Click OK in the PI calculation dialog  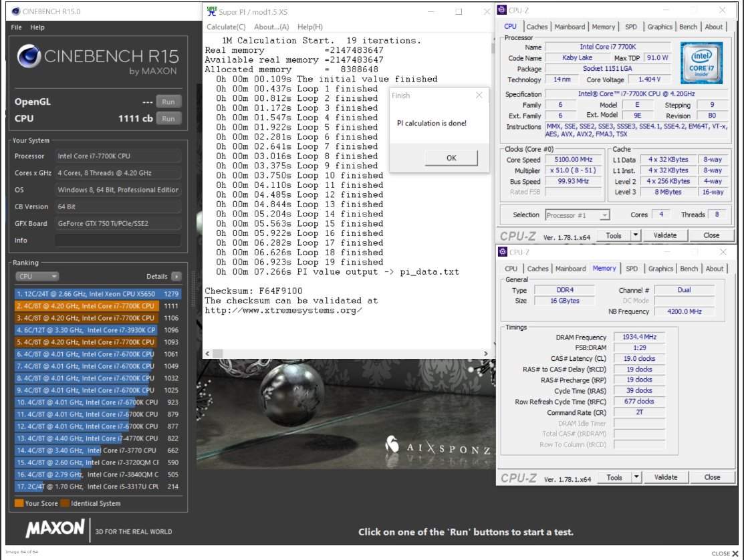pyautogui.click(x=451, y=158)
